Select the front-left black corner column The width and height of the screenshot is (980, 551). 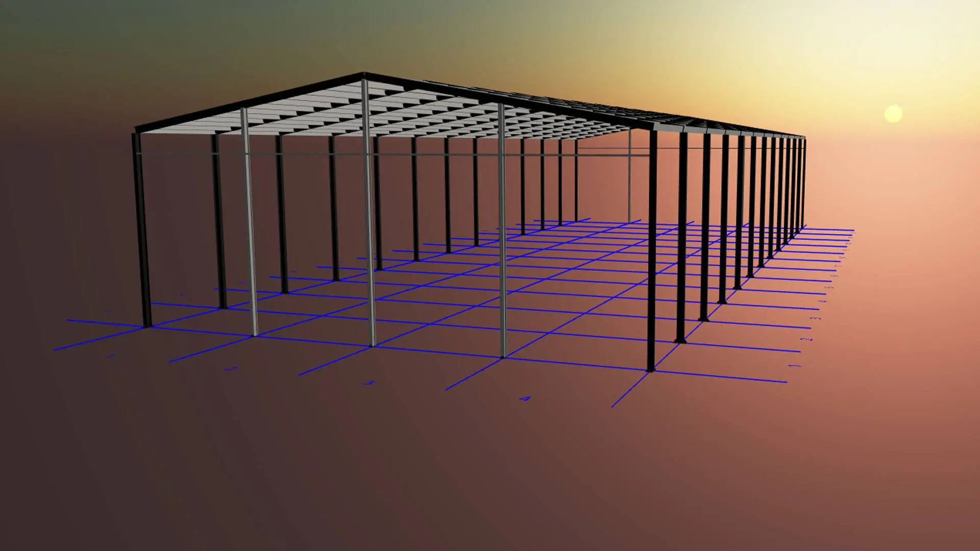pyautogui.click(x=142, y=230)
